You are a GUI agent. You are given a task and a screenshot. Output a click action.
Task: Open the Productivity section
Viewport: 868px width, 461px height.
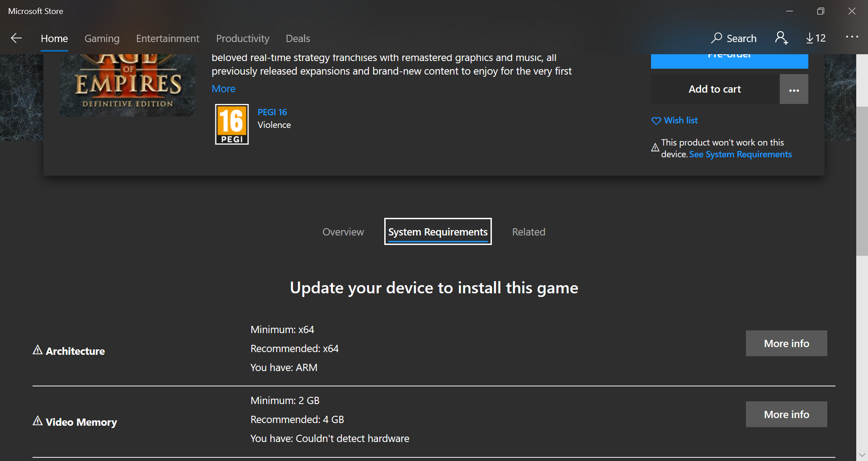click(x=242, y=38)
